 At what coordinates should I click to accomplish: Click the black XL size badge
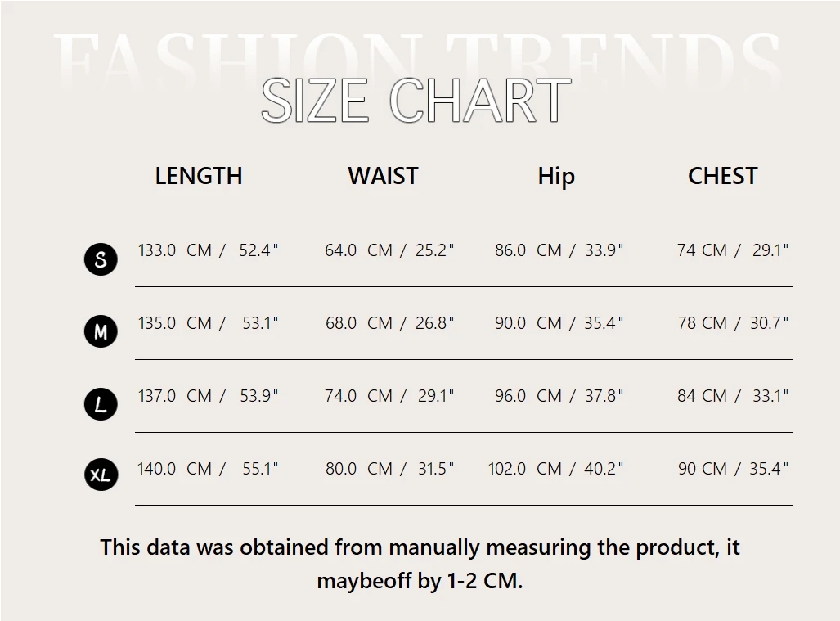coord(101,475)
